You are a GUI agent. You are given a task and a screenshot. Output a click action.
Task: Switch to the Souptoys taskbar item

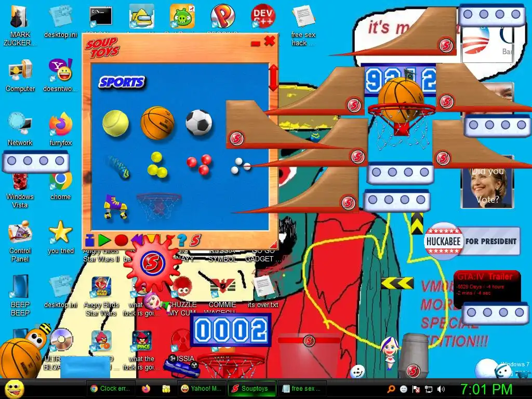pos(251,389)
